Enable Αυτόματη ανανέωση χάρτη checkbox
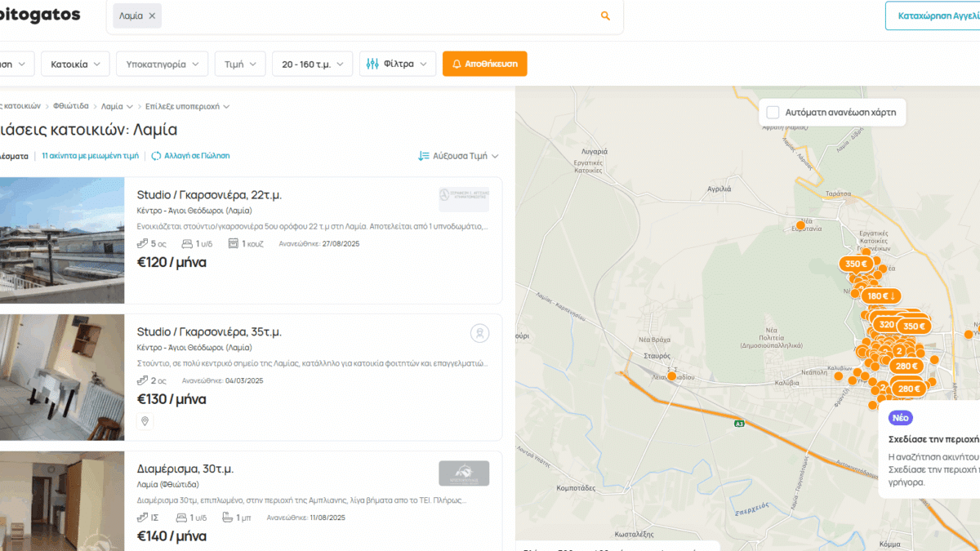Image resolution: width=980 pixels, height=551 pixels. click(x=772, y=112)
